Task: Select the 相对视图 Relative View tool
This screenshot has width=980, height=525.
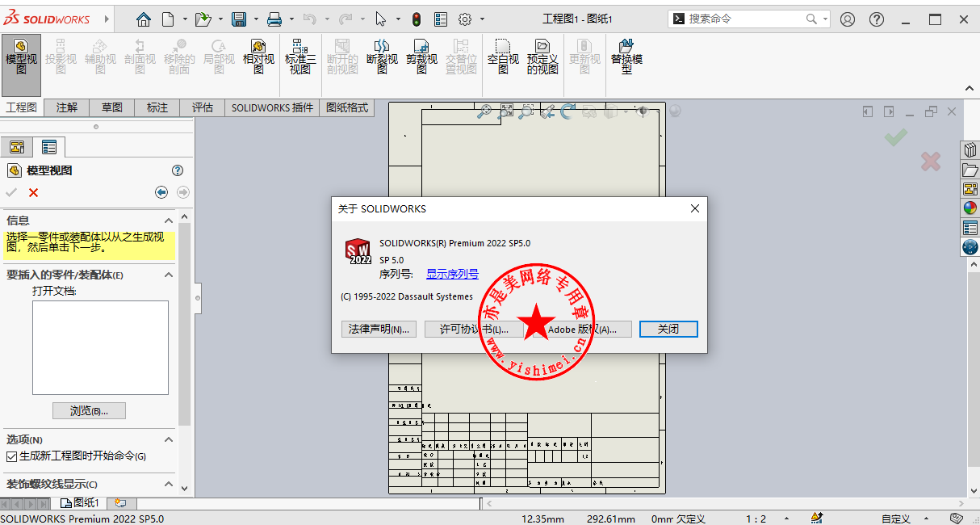Action: coord(258,57)
